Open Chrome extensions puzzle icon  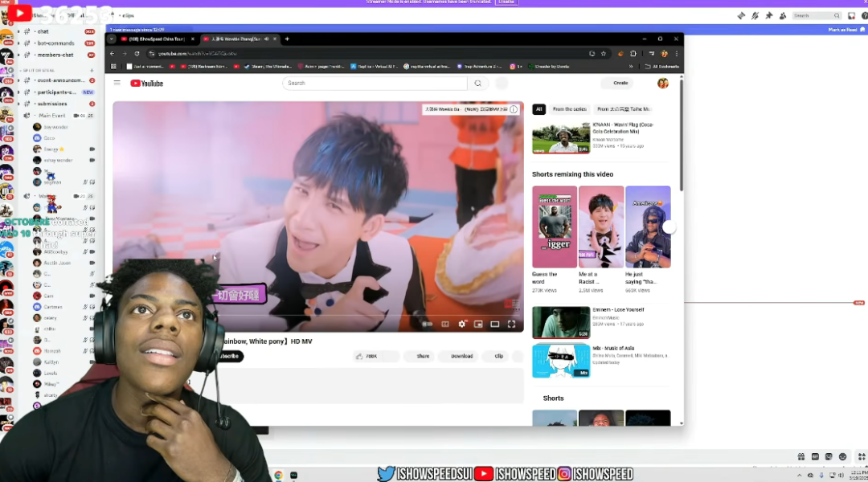633,54
